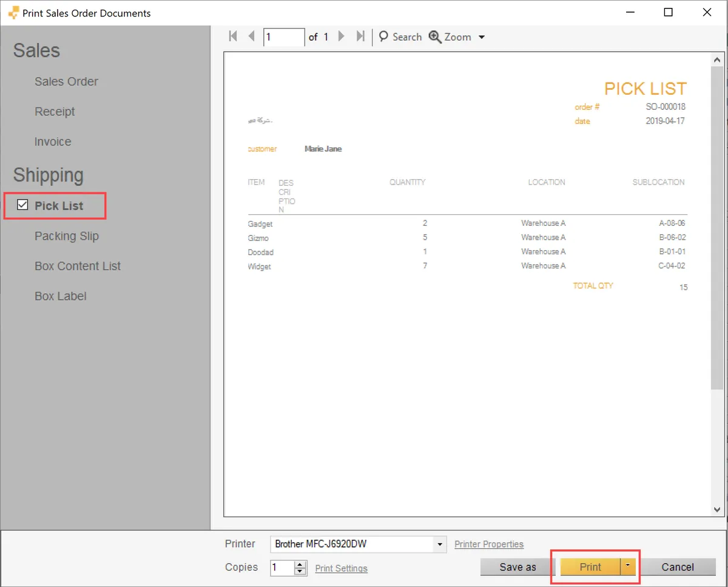
Task: Select Invoice in the Sales section
Action: pyautogui.click(x=53, y=141)
